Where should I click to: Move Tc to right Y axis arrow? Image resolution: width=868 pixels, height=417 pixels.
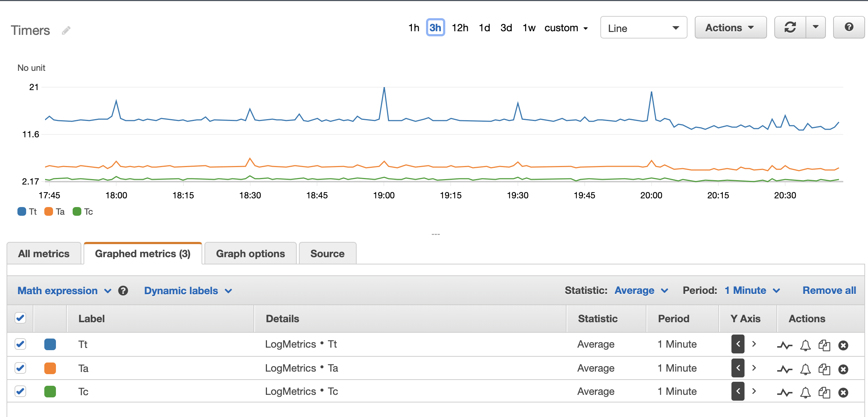754,391
